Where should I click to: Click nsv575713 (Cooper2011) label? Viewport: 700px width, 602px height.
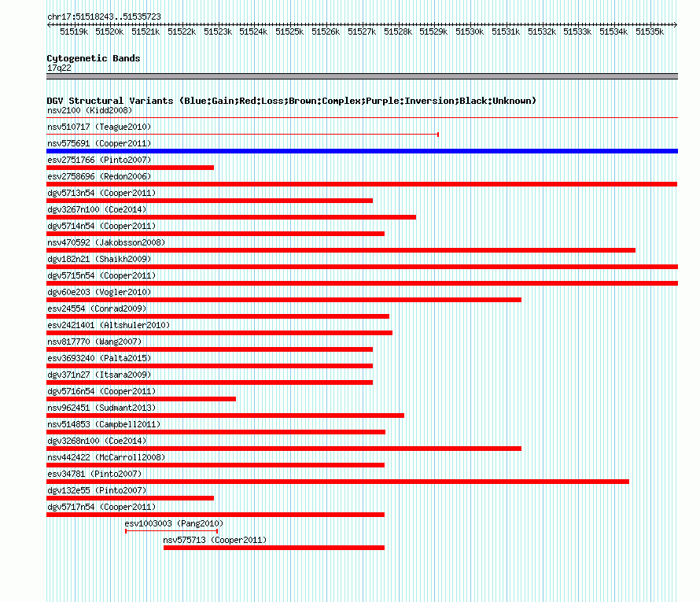(x=215, y=540)
